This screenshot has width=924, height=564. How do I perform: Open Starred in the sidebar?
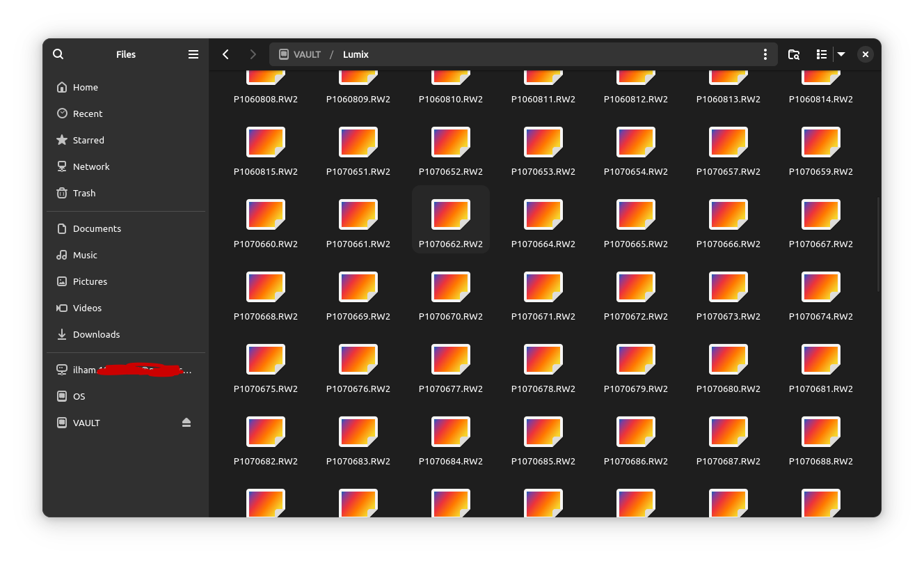(x=126, y=140)
